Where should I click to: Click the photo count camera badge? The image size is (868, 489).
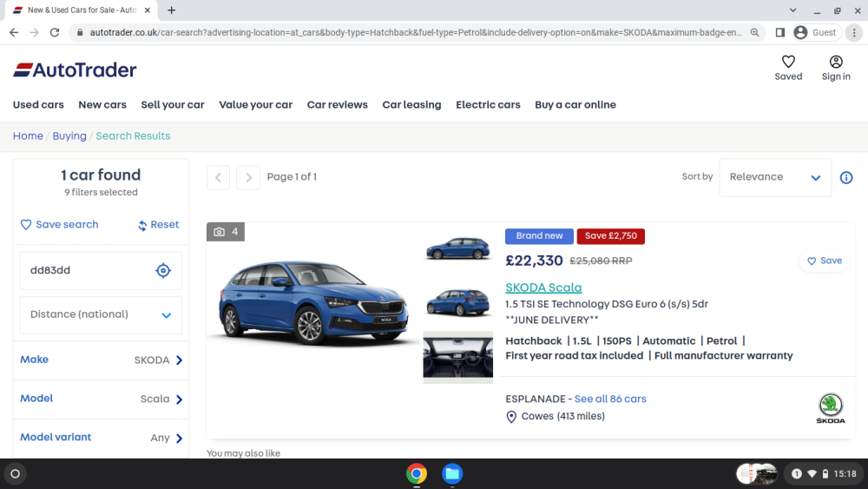pos(226,232)
